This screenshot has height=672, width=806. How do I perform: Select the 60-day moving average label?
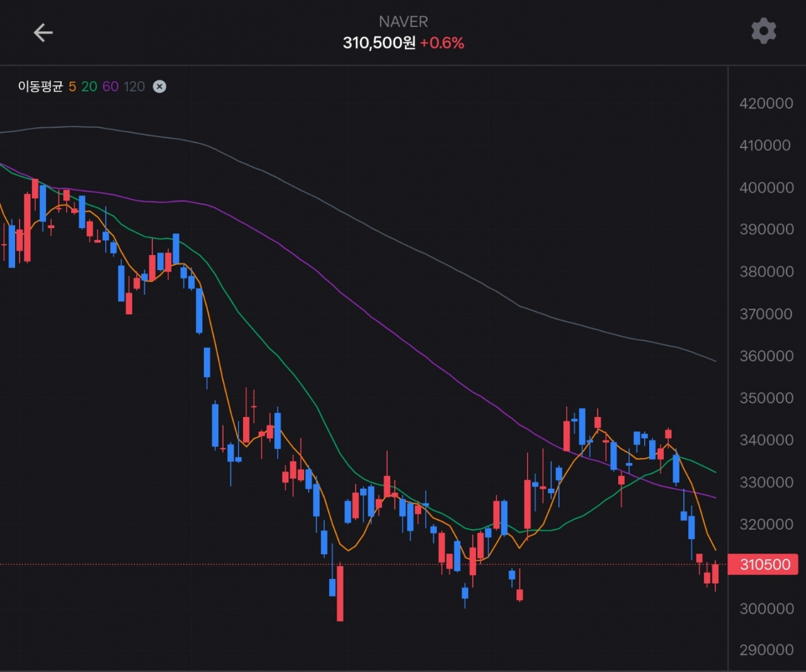110,86
